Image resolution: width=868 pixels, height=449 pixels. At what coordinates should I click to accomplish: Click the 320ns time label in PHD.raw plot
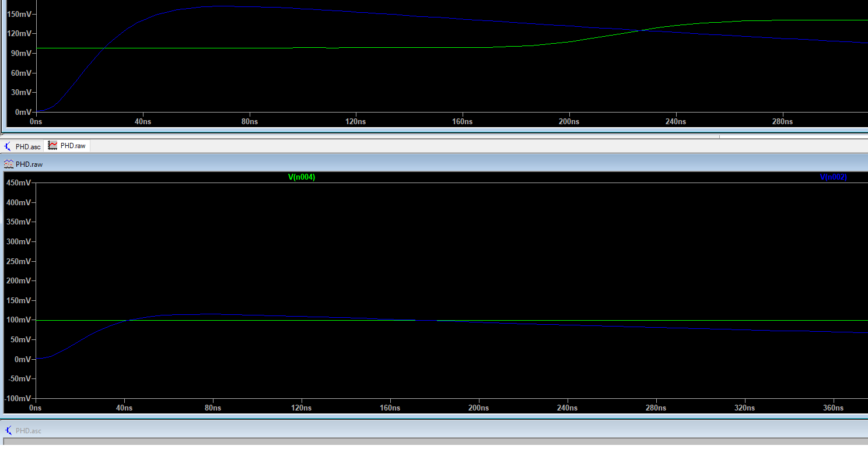[x=744, y=408]
